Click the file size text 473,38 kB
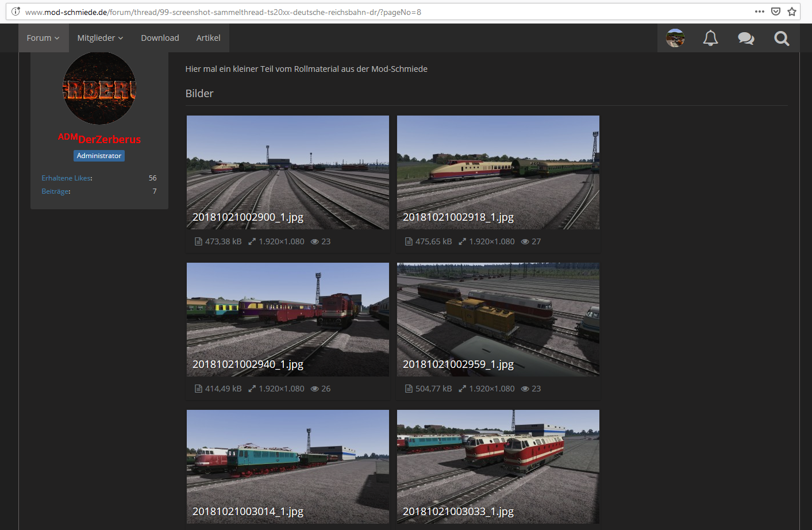Viewport: 812px width, 530px height. pyautogui.click(x=223, y=241)
